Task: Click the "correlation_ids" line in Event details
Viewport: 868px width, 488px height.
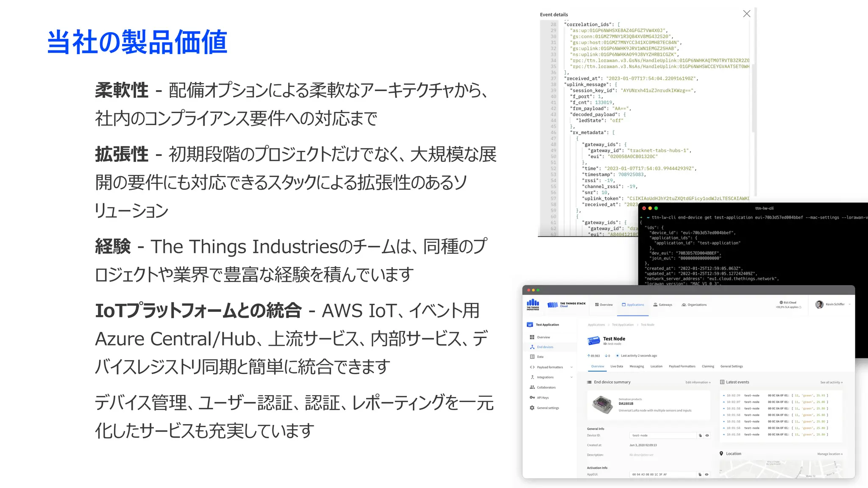Action: (x=592, y=25)
